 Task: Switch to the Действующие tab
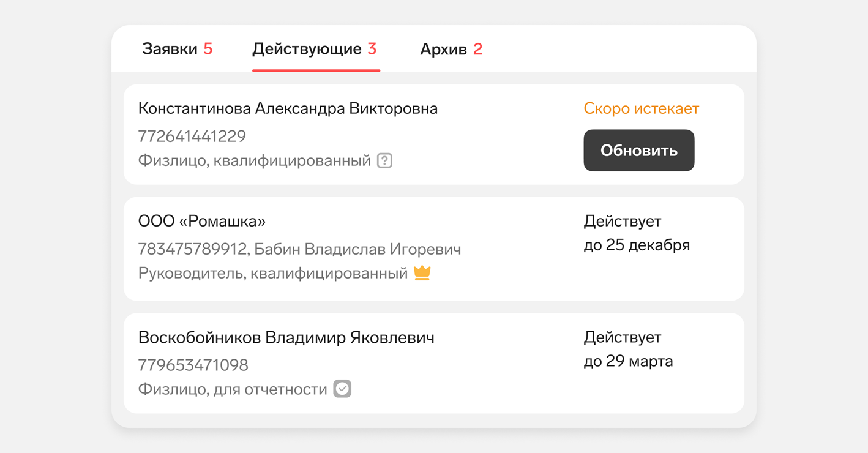pyautogui.click(x=307, y=49)
